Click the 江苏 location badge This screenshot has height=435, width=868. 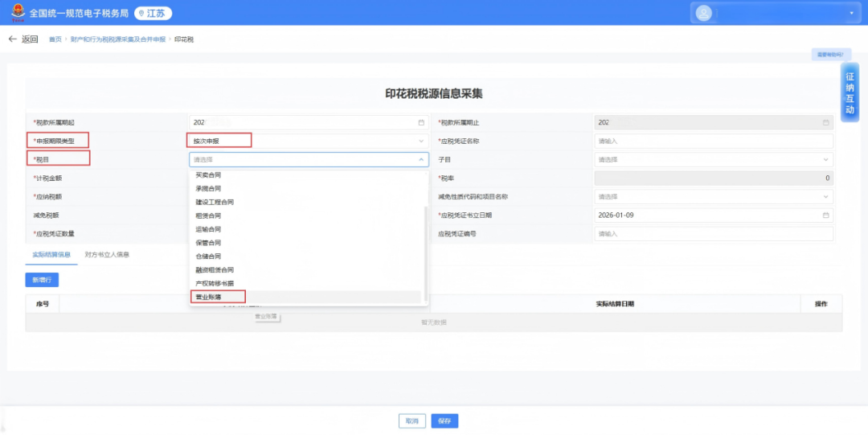point(153,14)
